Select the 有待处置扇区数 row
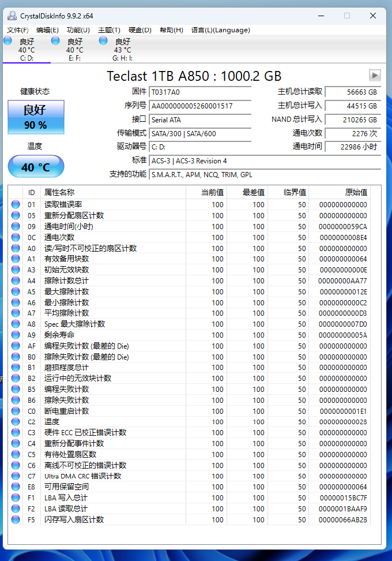This screenshot has height=561, width=392. tap(190, 454)
